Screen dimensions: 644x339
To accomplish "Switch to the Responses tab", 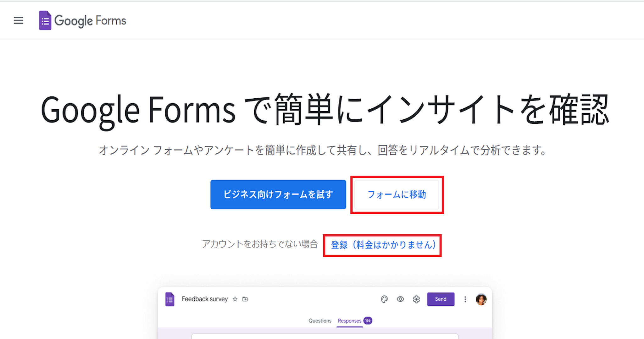I will coord(349,321).
